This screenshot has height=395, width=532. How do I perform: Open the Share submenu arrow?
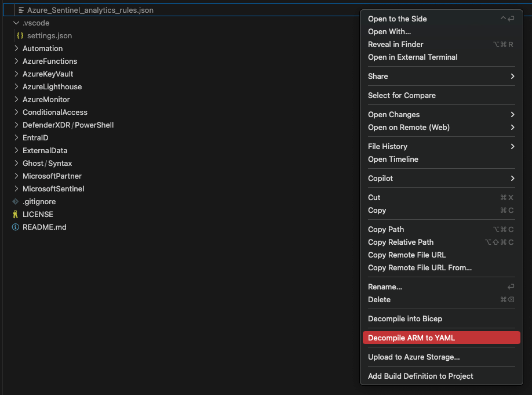[512, 77]
